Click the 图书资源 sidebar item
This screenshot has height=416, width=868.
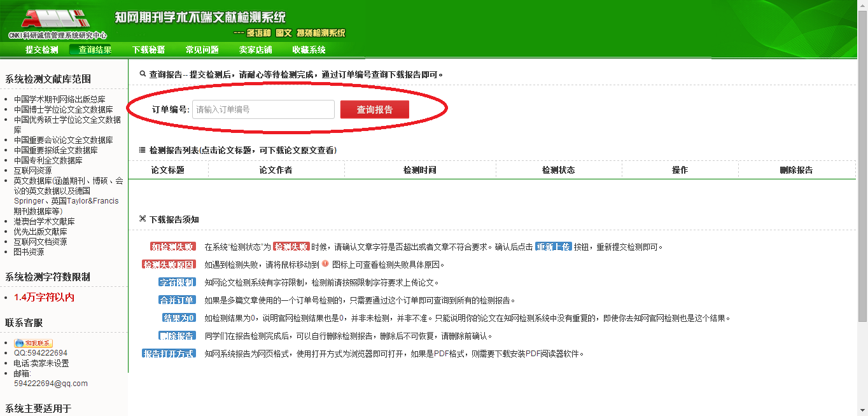(29, 252)
